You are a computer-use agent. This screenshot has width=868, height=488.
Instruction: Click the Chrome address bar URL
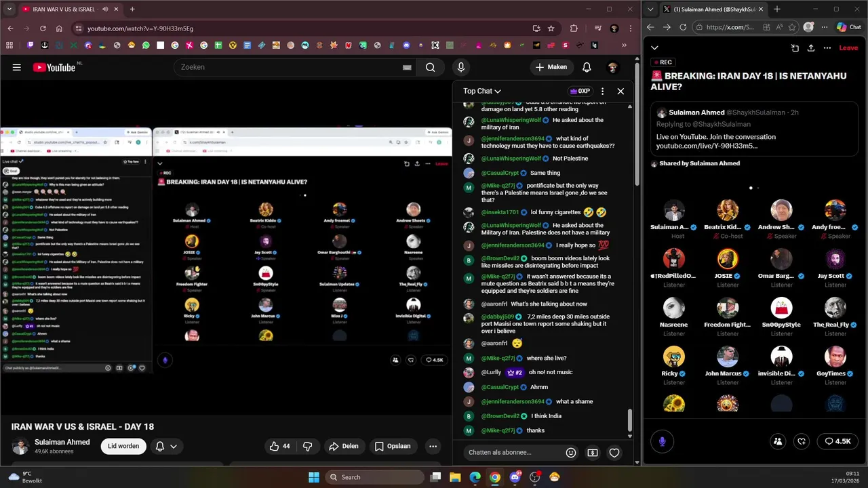[x=140, y=28]
